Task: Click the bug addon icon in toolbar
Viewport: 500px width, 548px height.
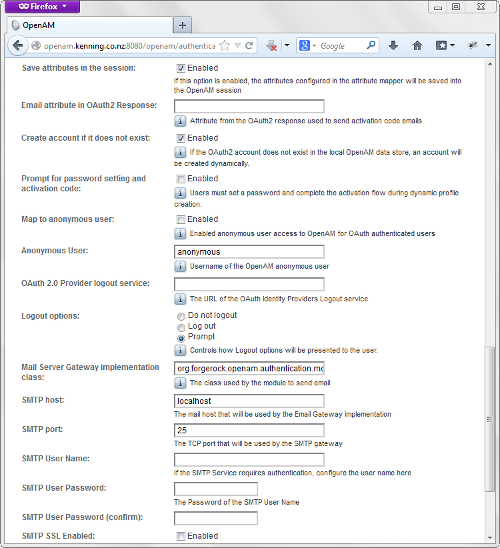Action: coord(473,45)
